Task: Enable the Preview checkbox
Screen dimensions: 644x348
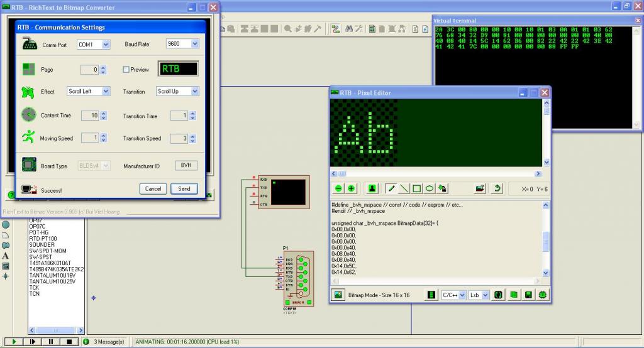Action: point(126,70)
